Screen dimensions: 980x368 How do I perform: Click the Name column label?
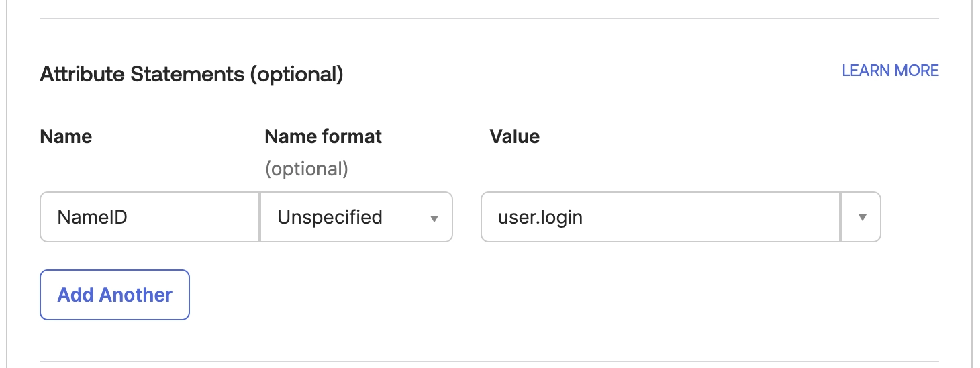[66, 136]
